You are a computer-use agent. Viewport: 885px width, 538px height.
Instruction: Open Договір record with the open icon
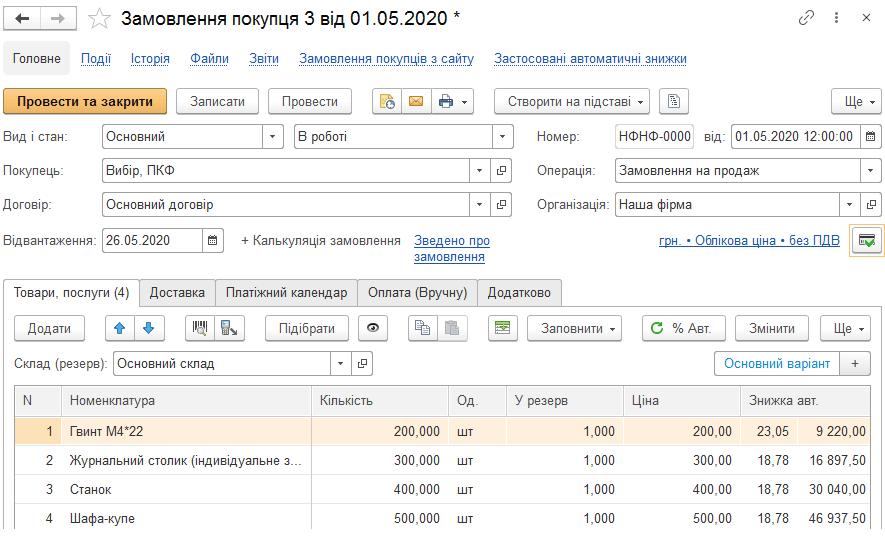coord(501,204)
